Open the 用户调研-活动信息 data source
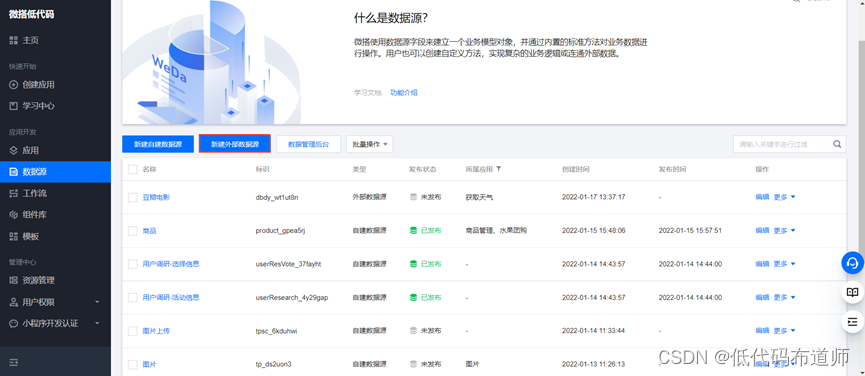Screen dimensions: 865x376 [x=171, y=297]
